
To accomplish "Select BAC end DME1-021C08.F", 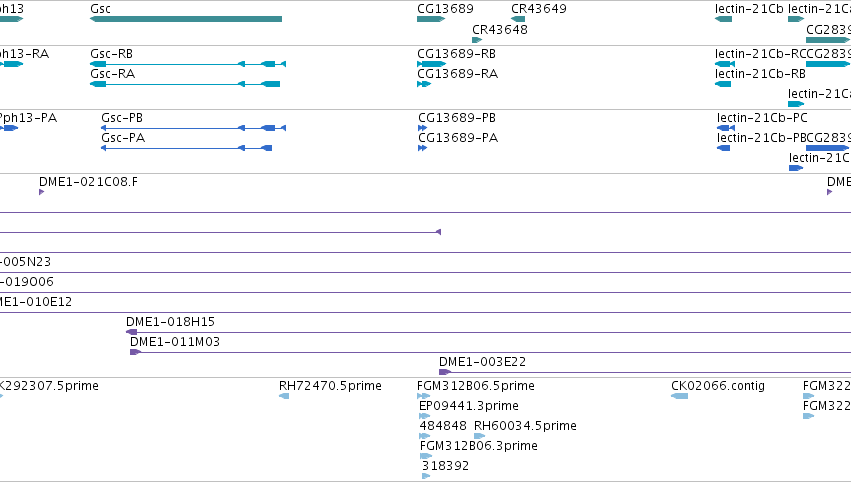I will pos(41,192).
